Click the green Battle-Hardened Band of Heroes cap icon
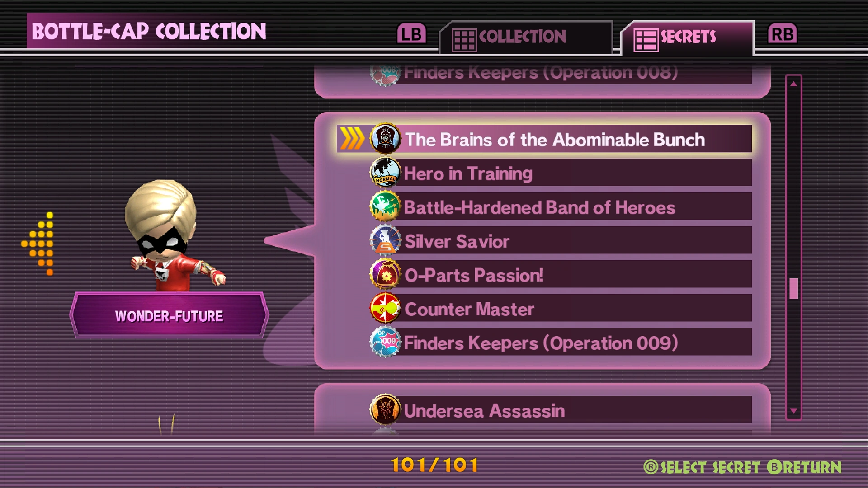868x488 pixels. [385, 206]
